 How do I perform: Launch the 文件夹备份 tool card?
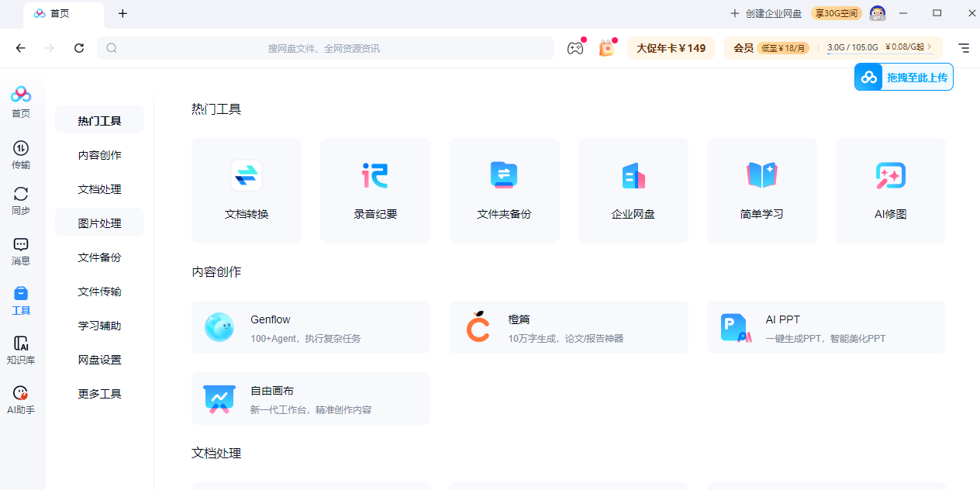click(x=504, y=191)
